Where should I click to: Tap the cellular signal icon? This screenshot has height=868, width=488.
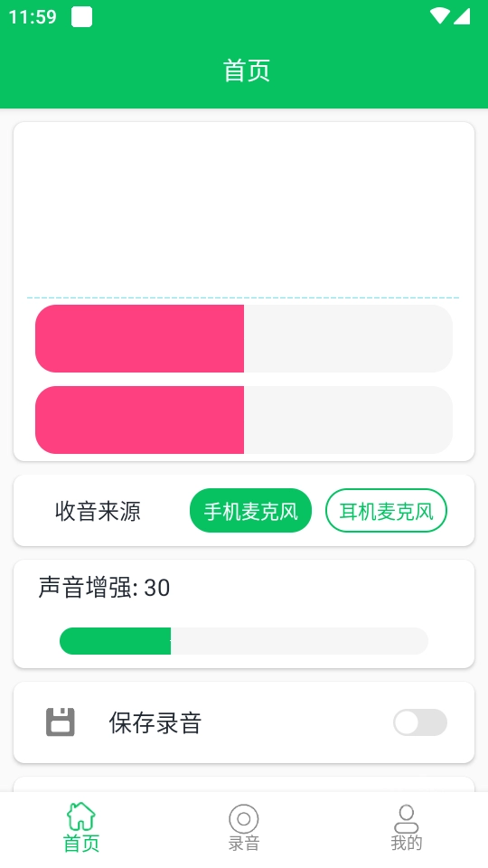point(462,16)
